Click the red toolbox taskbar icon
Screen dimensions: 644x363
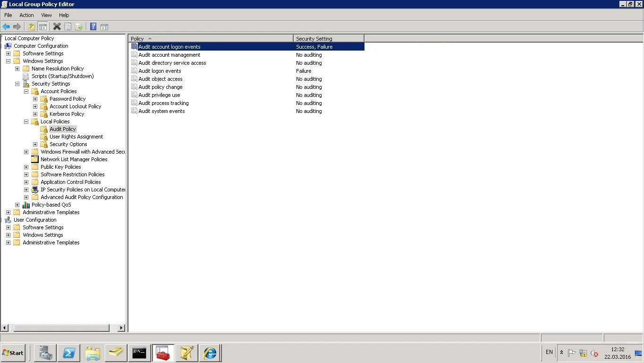click(163, 353)
